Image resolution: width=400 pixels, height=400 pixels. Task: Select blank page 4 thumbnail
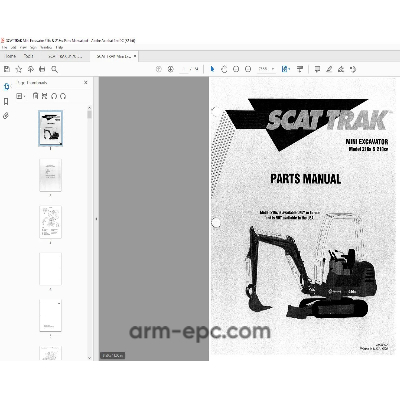[50, 269]
